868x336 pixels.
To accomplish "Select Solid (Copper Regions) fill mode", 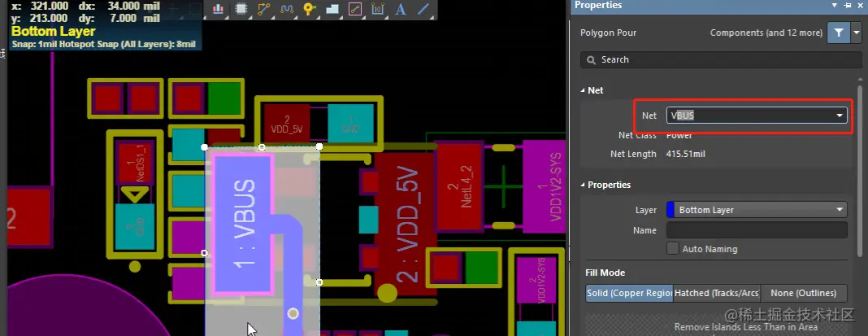I will (629, 293).
